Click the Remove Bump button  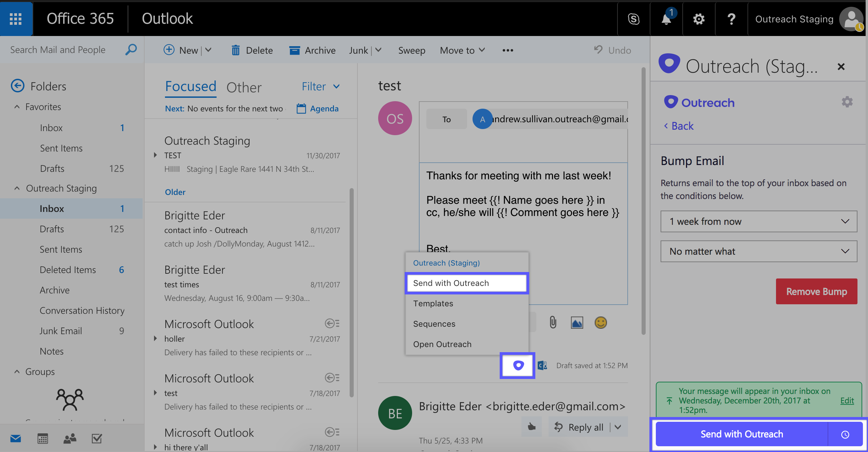(816, 291)
